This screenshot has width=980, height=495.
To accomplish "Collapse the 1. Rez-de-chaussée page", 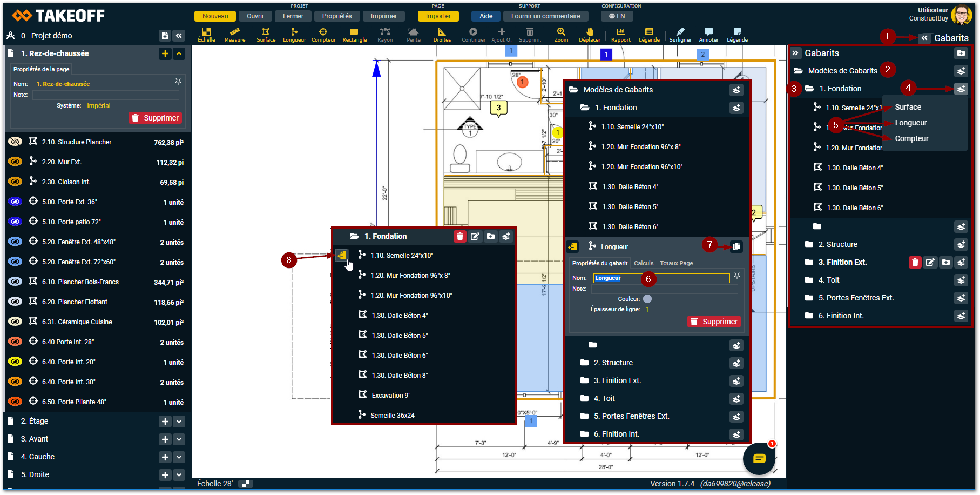I will pyautogui.click(x=179, y=53).
